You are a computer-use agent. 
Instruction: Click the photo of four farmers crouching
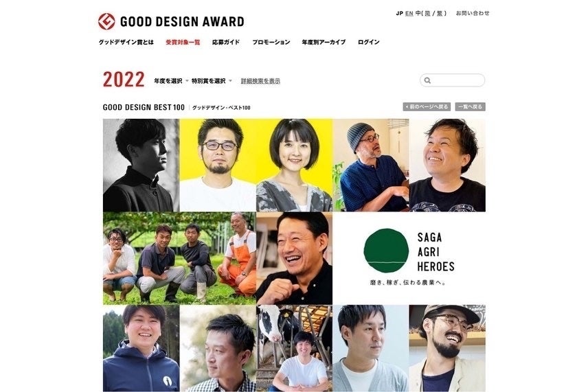tap(179, 258)
